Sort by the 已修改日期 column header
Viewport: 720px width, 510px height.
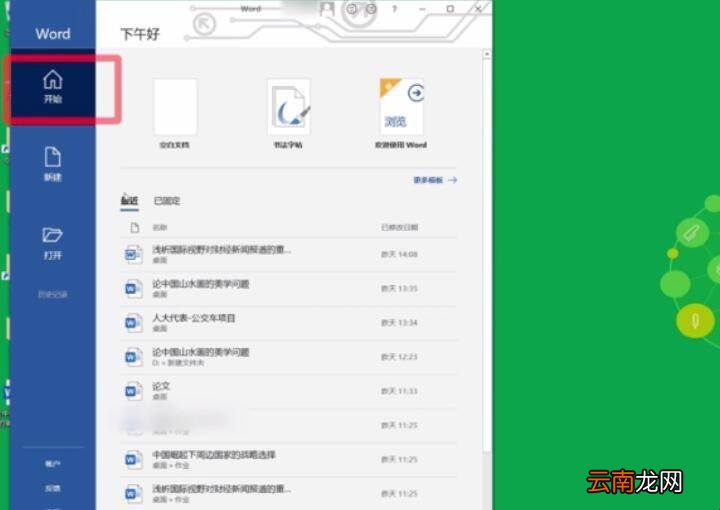(399, 227)
